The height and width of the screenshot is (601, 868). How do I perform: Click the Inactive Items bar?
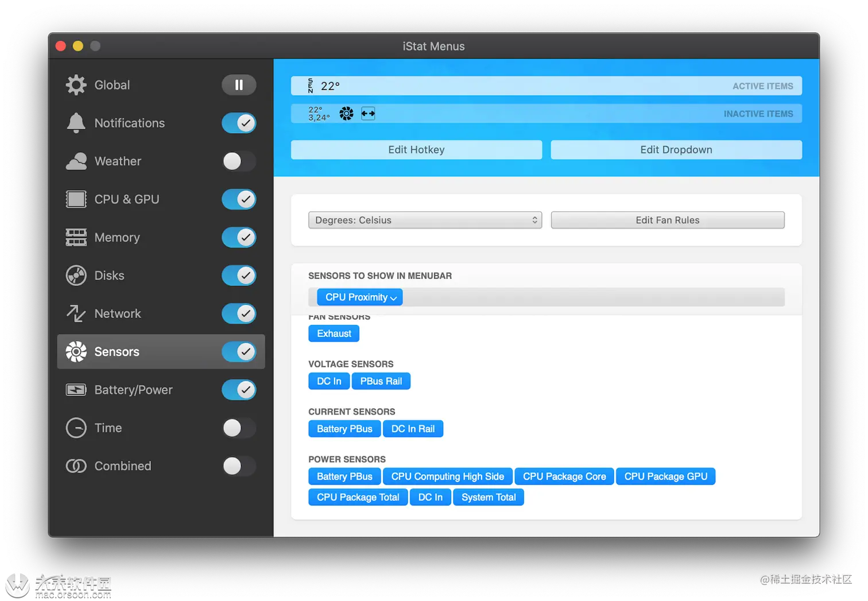tap(547, 114)
